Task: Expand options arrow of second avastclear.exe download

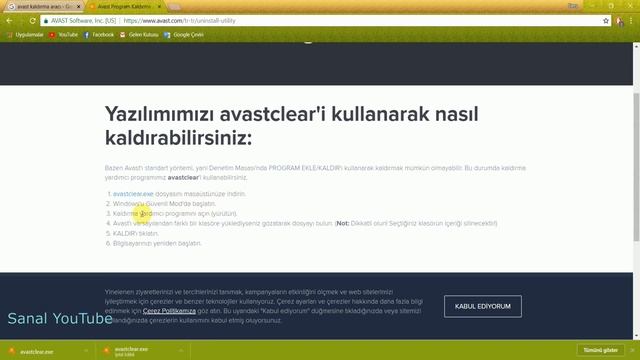Action: (181, 351)
